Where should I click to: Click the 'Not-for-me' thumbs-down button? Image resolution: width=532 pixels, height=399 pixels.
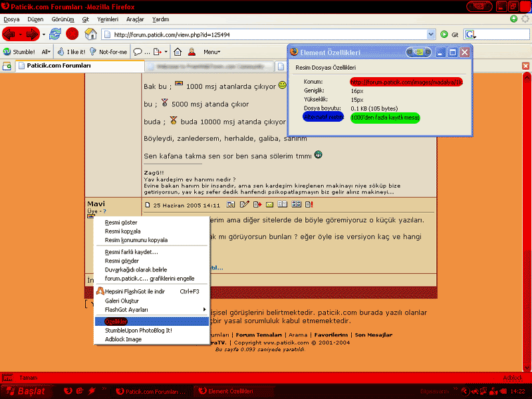107,51
